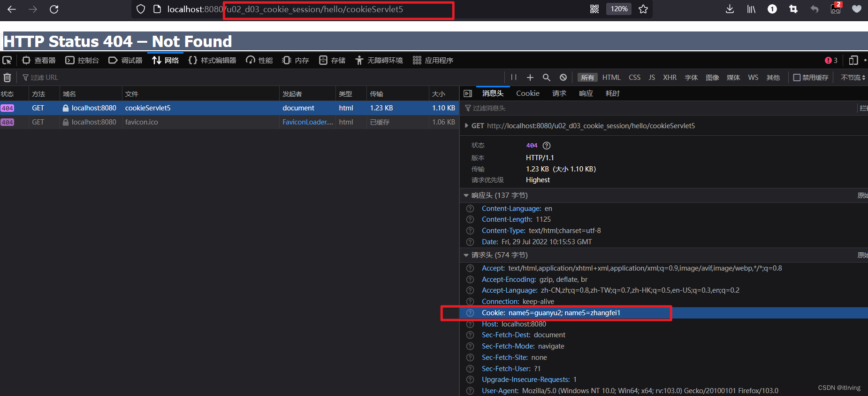
Task: Pause network recording with the pause icon
Action: [514, 78]
